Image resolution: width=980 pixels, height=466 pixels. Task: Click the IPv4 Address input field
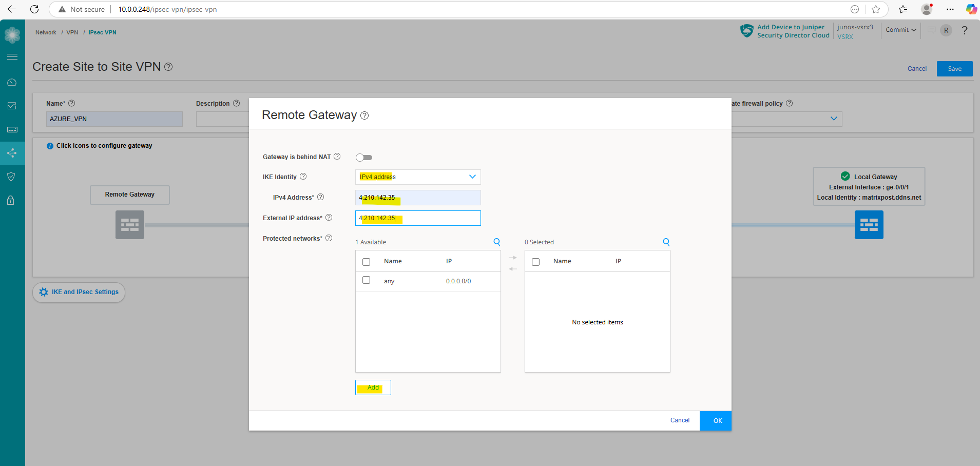tap(418, 198)
